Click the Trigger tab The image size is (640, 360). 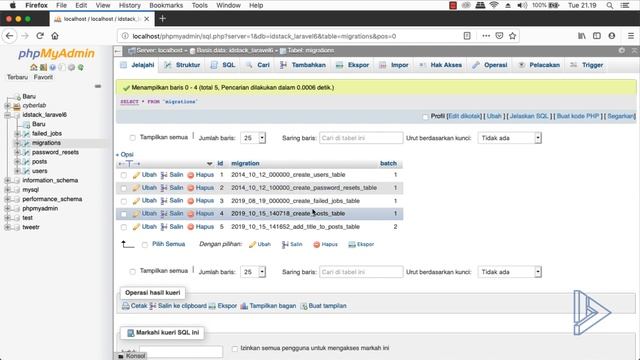tap(587, 65)
